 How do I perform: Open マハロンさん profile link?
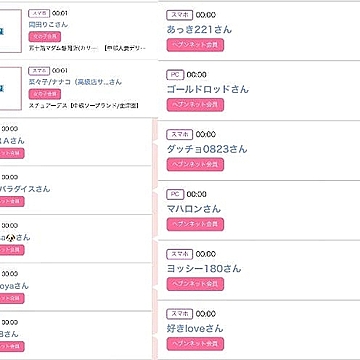point(194,209)
